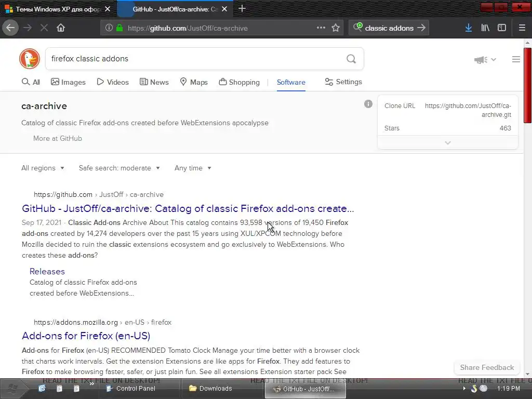Click the forward navigation arrow
This screenshot has width=532, height=399.
[x=28, y=28]
